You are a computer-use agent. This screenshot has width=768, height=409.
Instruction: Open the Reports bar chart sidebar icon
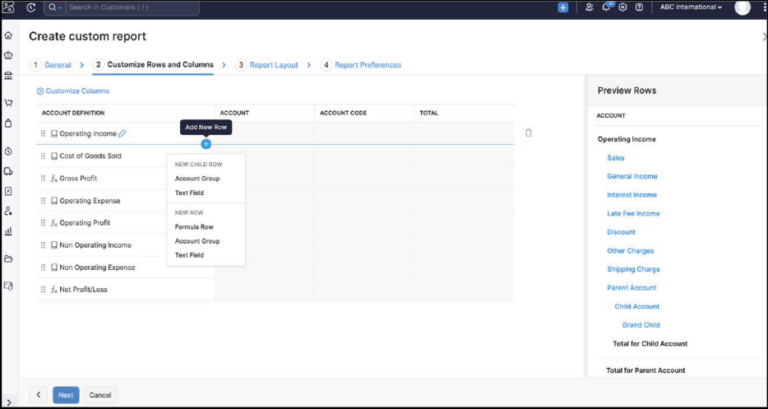click(8, 231)
